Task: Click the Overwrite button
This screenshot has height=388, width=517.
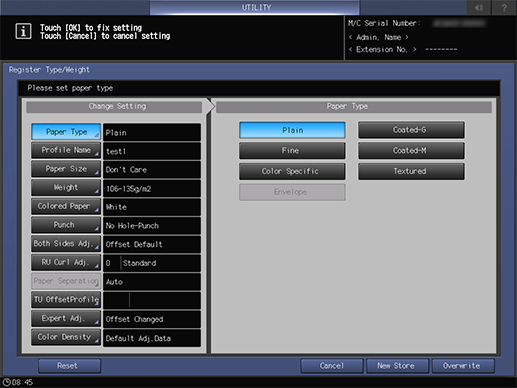Action: click(463, 366)
